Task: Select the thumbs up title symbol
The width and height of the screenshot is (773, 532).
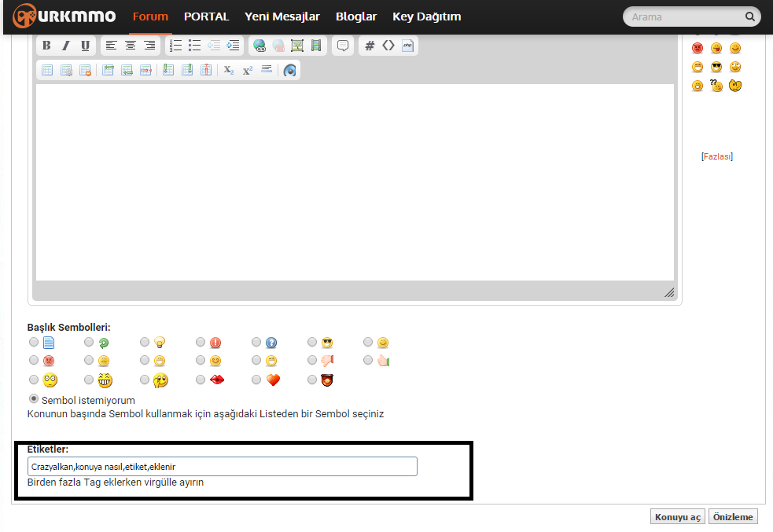Action: [x=368, y=360]
